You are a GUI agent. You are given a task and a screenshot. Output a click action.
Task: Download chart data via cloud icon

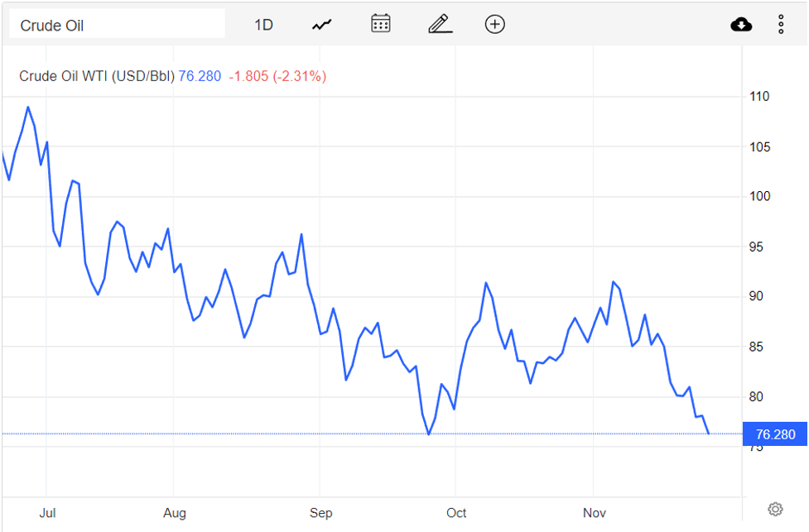point(741,25)
